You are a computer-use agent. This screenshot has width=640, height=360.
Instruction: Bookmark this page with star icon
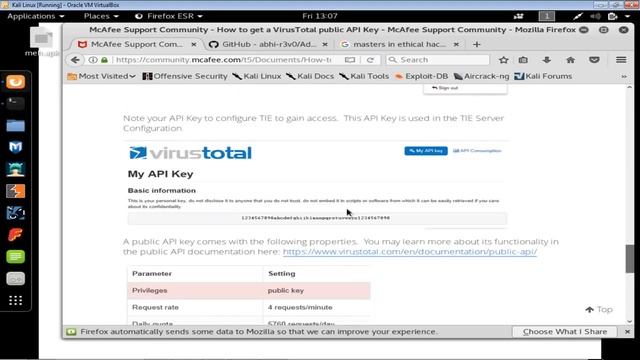tap(504, 60)
